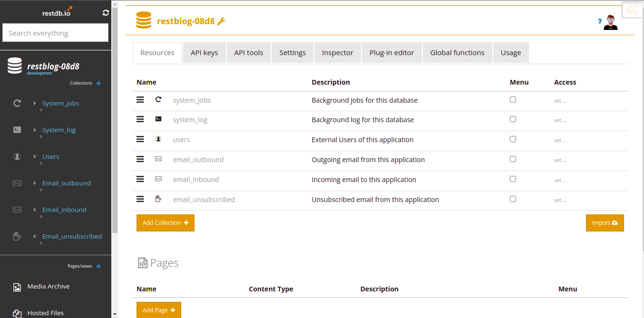Click the drag handle of system_jobs row
The height and width of the screenshot is (318, 644).
tap(140, 100)
